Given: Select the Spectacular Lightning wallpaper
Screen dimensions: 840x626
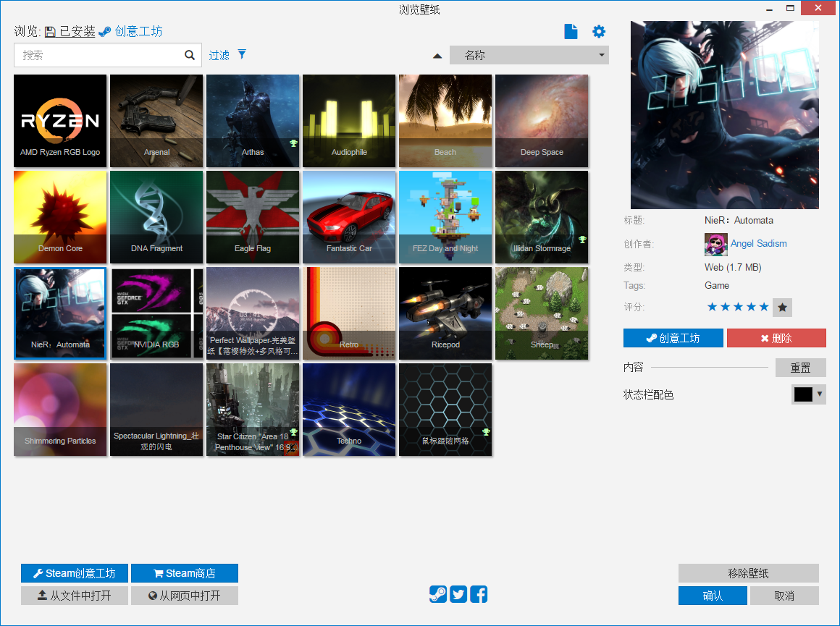Looking at the screenshot, I should [x=156, y=410].
